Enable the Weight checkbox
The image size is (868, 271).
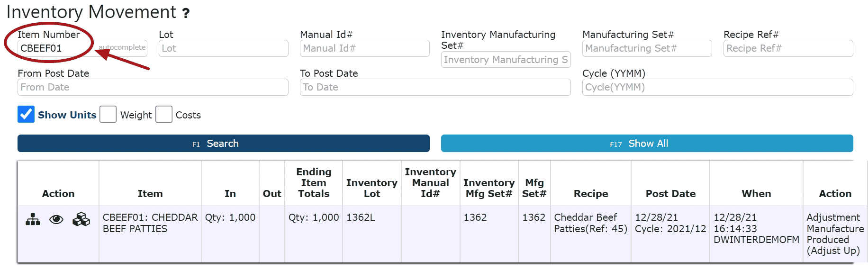[108, 115]
